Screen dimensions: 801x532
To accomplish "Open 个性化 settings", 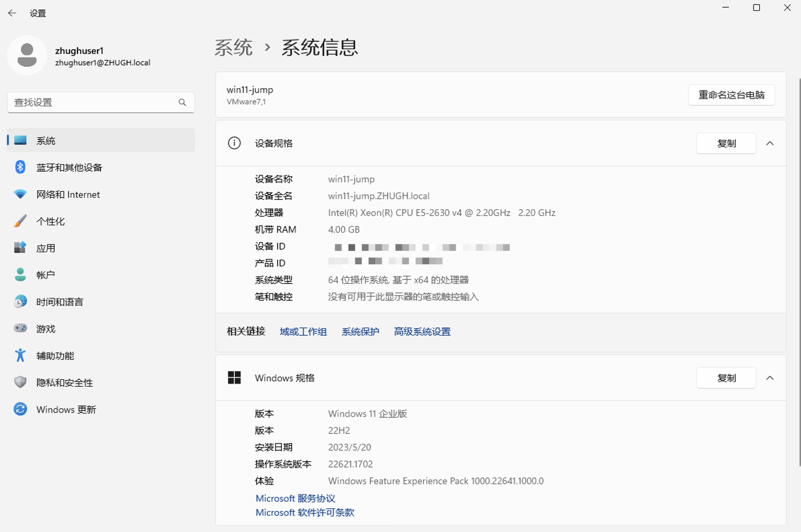I will click(x=101, y=221).
